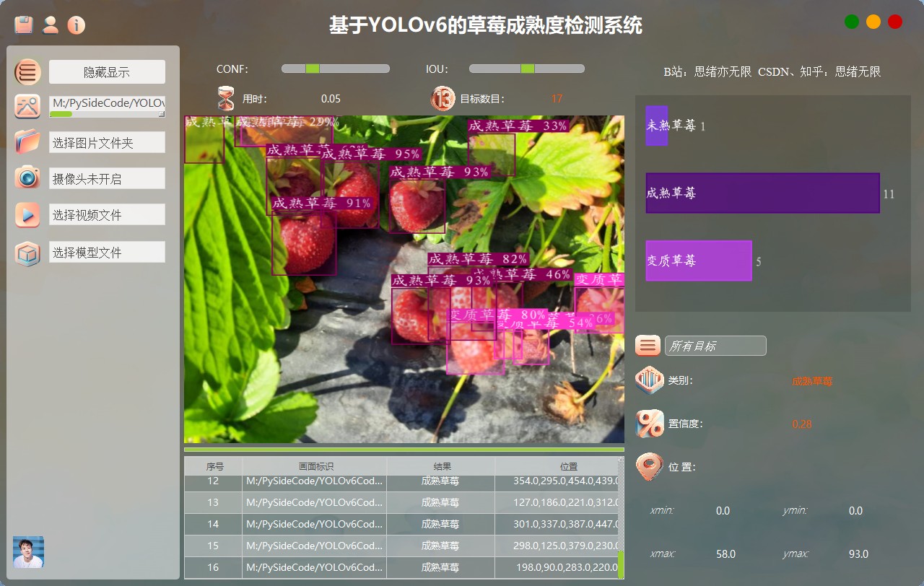Click the target count icon beside 目标数目
The height and width of the screenshot is (586, 924).
pyautogui.click(x=443, y=98)
